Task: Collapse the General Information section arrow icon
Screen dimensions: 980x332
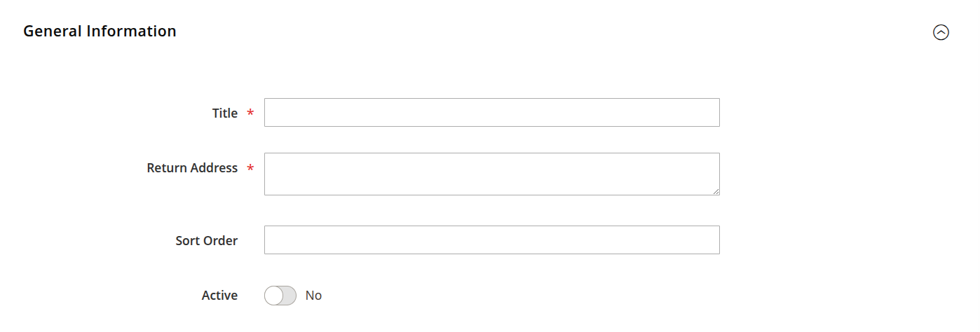Action: [941, 32]
